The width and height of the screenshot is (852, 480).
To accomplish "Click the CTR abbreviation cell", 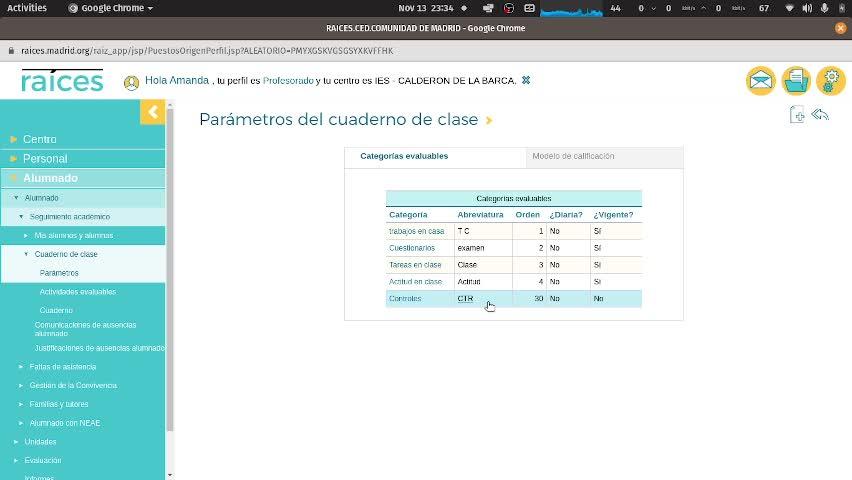I will point(483,298).
